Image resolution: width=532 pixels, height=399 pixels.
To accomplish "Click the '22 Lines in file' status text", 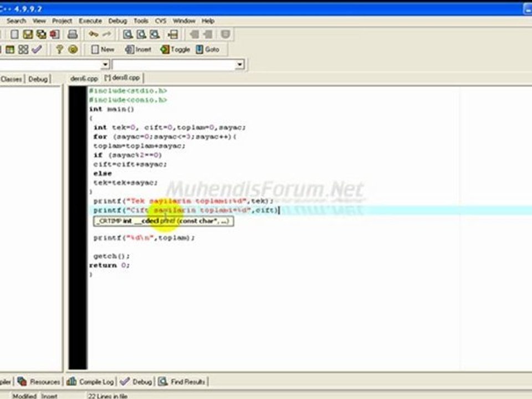I will click(108, 396).
